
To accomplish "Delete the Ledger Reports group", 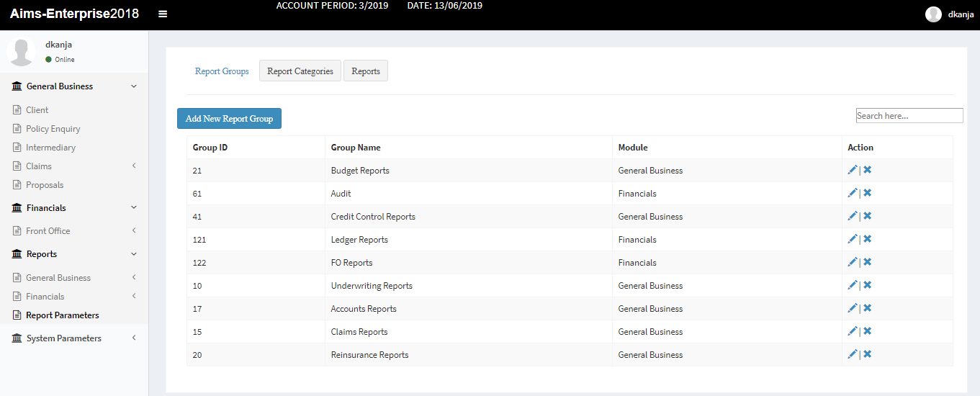I will click(x=868, y=239).
